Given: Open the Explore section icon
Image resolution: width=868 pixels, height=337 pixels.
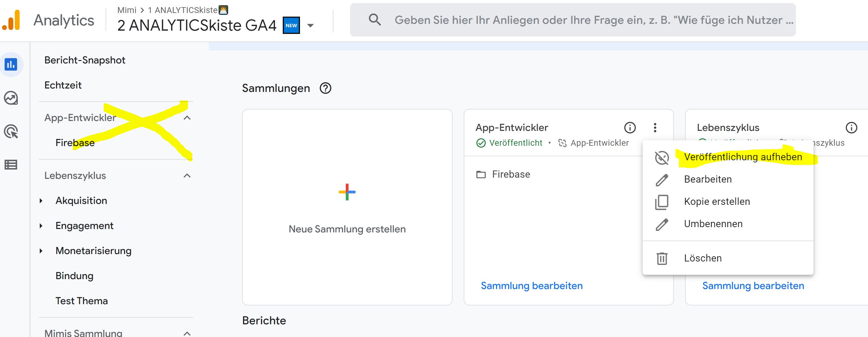Looking at the screenshot, I should (x=11, y=98).
